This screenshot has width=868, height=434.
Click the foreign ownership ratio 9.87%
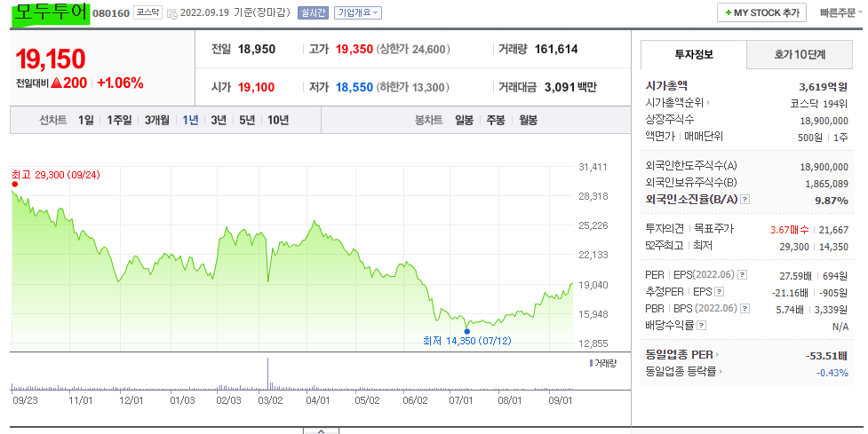pos(832,201)
